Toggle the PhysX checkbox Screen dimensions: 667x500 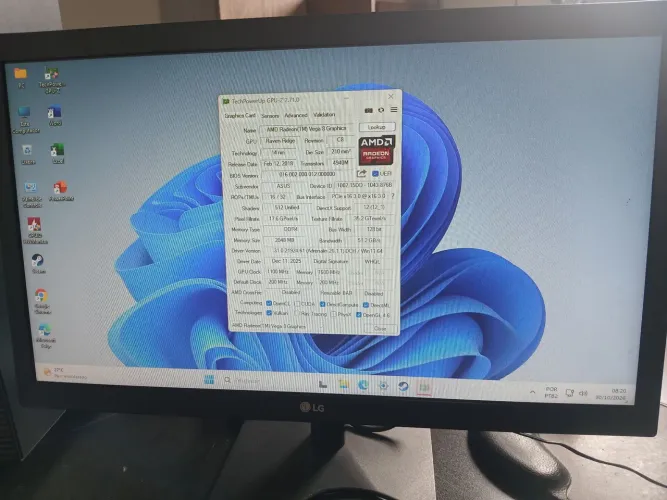(334, 314)
